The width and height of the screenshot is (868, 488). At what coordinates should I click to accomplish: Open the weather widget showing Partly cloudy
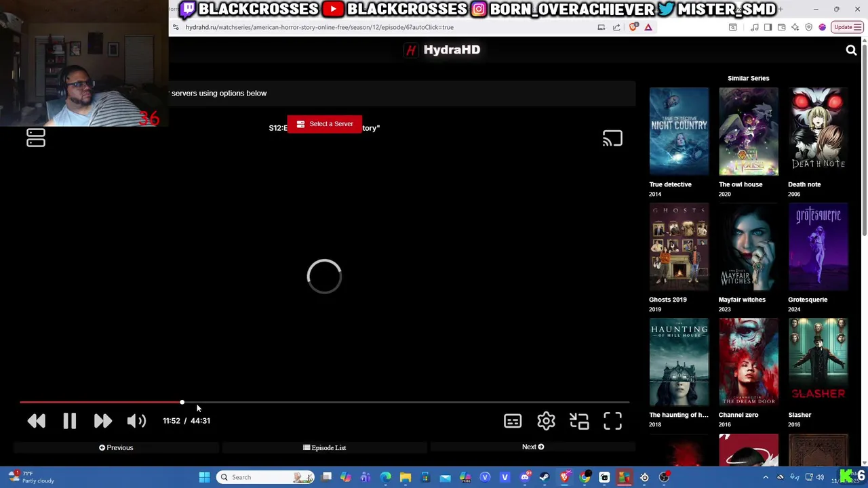click(31, 477)
